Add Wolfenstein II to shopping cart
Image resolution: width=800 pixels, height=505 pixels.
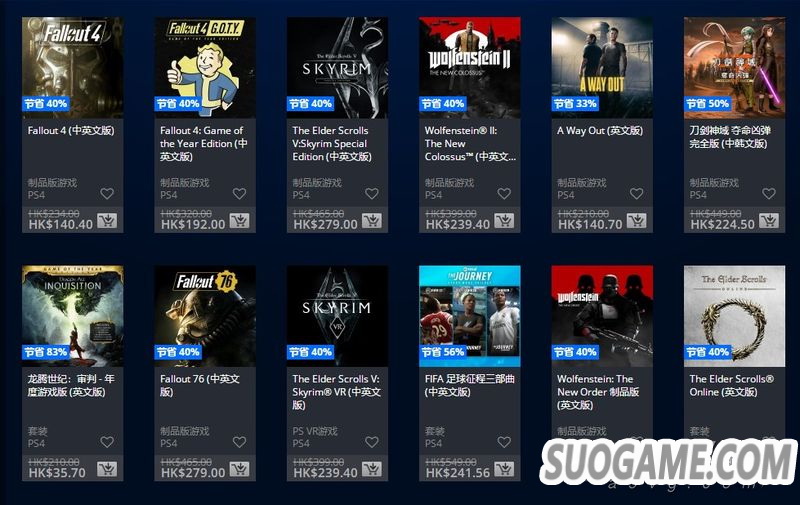pyautogui.click(x=504, y=221)
